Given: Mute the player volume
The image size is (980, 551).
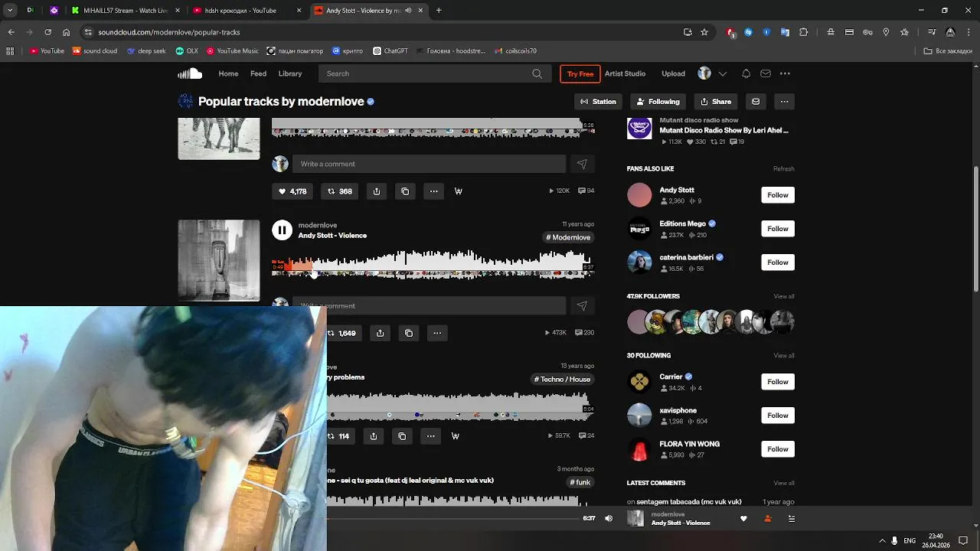Looking at the screenshot, I should pyautogui.click(x=609, y=518).
